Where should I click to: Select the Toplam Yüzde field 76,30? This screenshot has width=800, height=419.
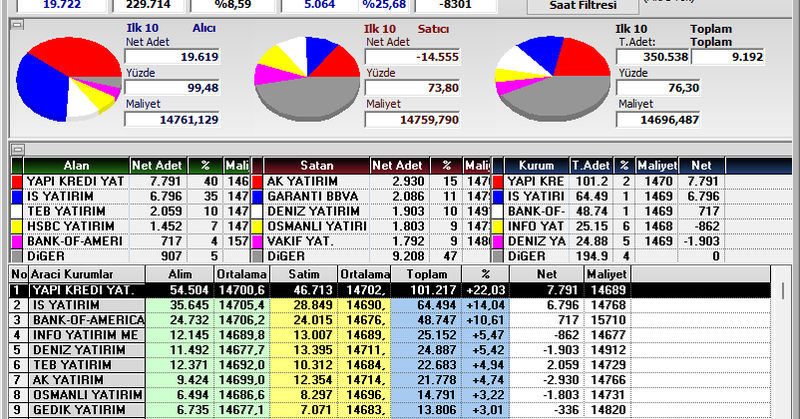click(658, 88)
